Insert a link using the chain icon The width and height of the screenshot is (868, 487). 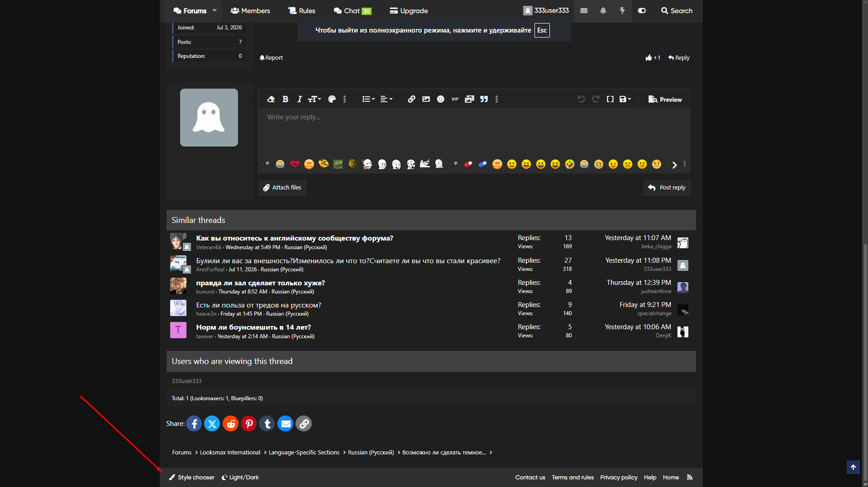click(x=411, y=99)
